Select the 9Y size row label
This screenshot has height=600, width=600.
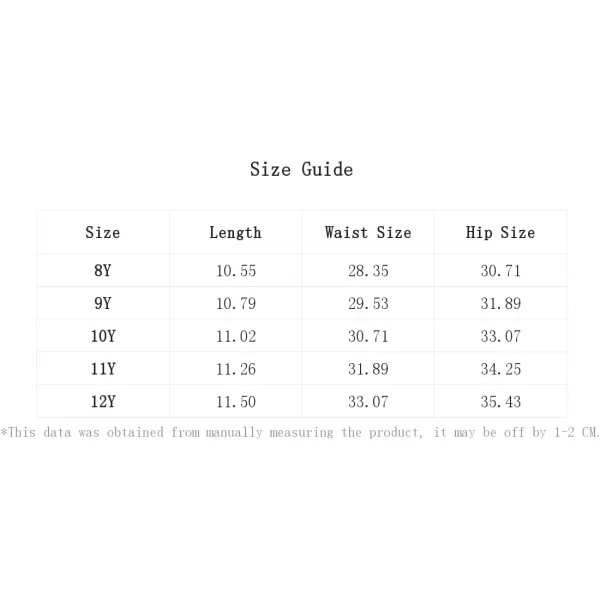(x=103, y=303)
